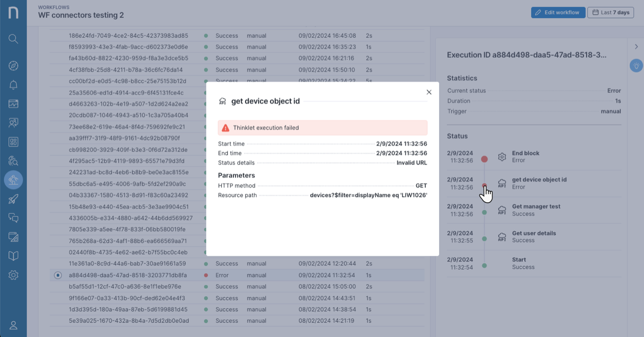Click the WORKFLOWS breadcrumb link

point(54,8)
